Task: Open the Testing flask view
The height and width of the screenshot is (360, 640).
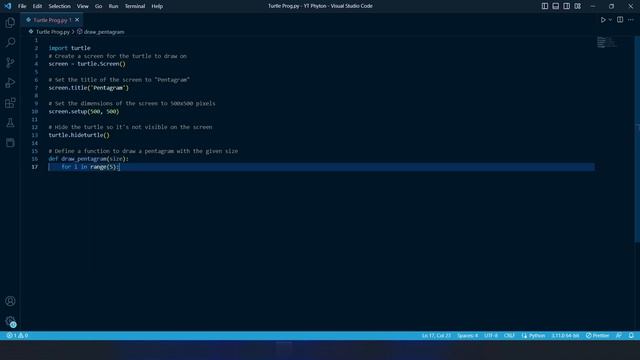Action: point(10,122)
